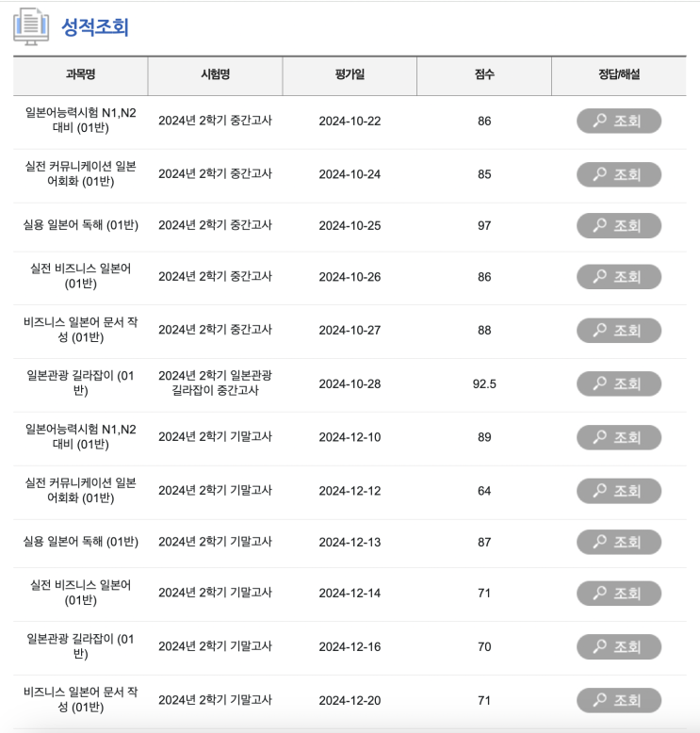
Task: Click the 성적조회 page title
Action: [95, 27]
